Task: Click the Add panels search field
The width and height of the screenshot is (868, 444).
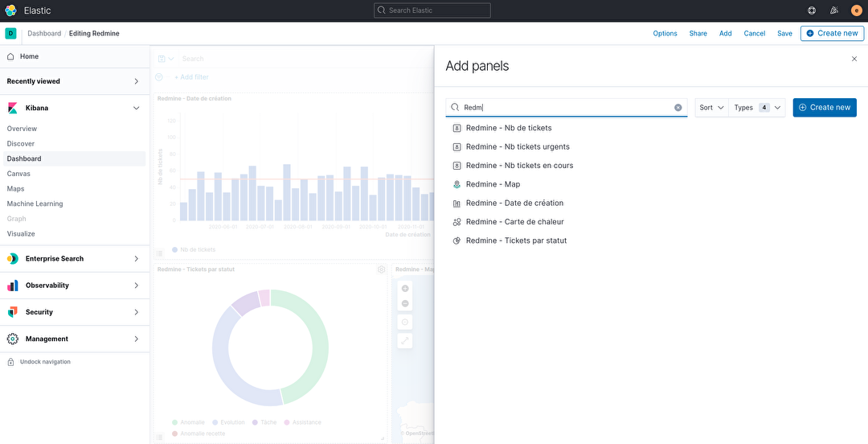Action: point(567,108)
